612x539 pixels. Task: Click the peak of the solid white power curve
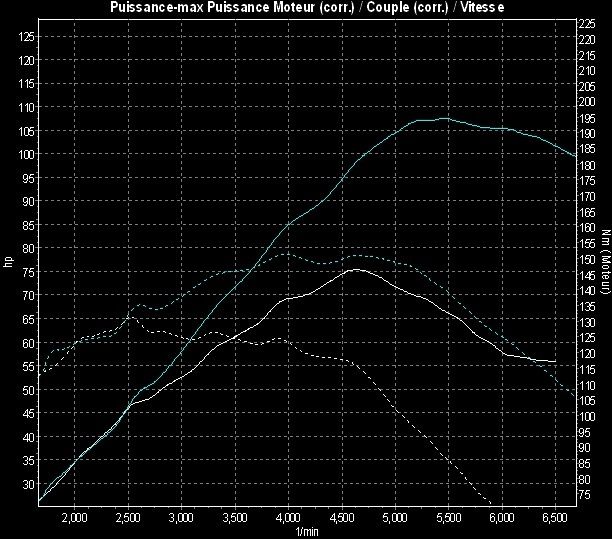[355, 268]
